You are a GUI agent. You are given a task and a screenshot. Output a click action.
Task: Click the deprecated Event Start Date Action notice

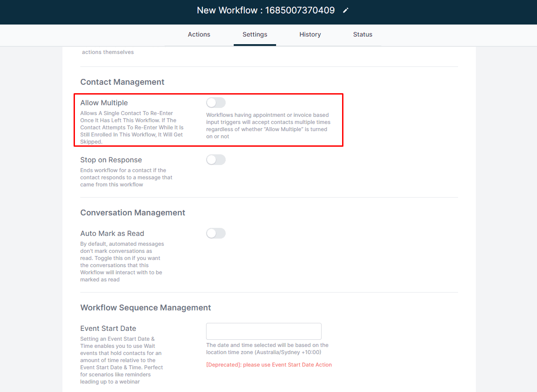tap(269, 364)
